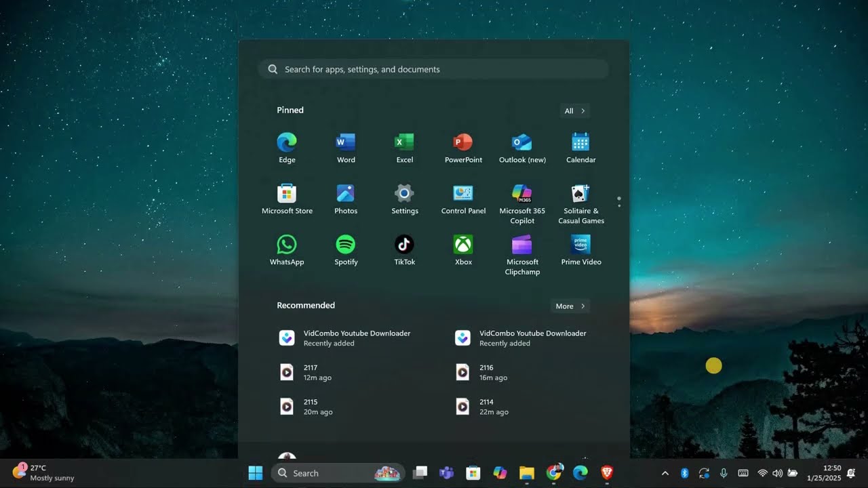Open File Explorer on taskbar
868x488 pixels.
[x=527, y=473]
